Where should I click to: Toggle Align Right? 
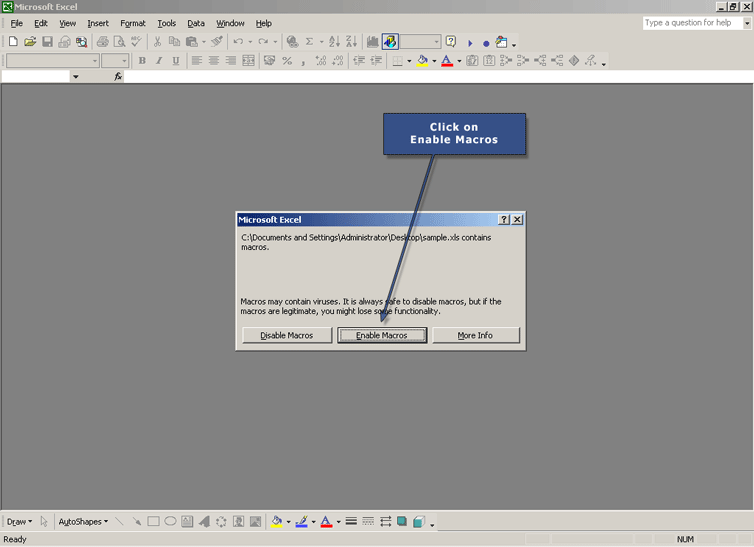(231, 61)
